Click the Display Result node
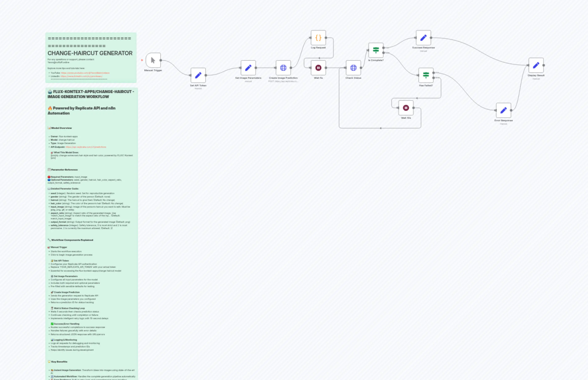 point(536,65)
